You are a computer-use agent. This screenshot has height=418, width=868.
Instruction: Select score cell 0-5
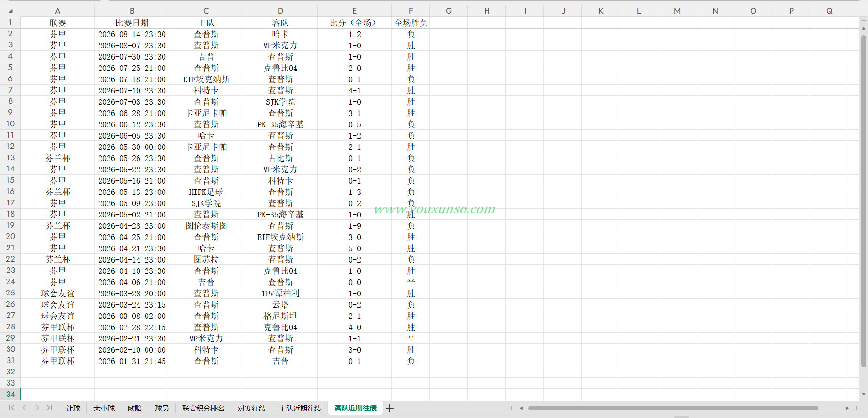(x=355, y=124)
